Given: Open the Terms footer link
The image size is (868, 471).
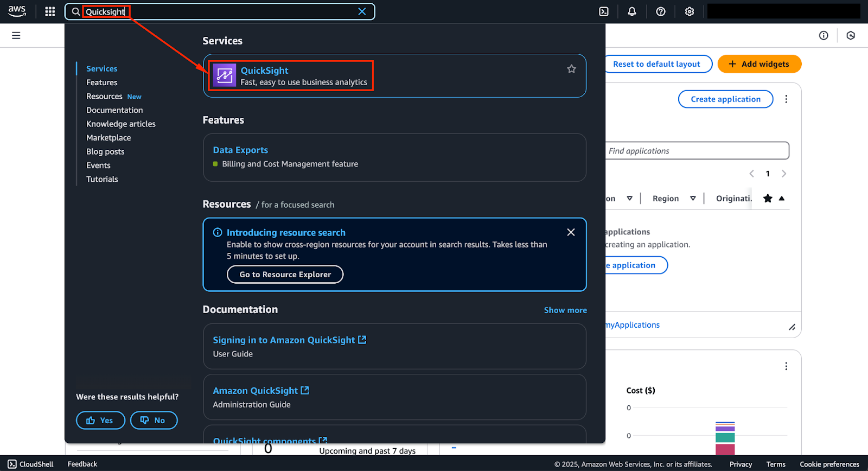Looking at the screenshot, I should pos(776,464).
